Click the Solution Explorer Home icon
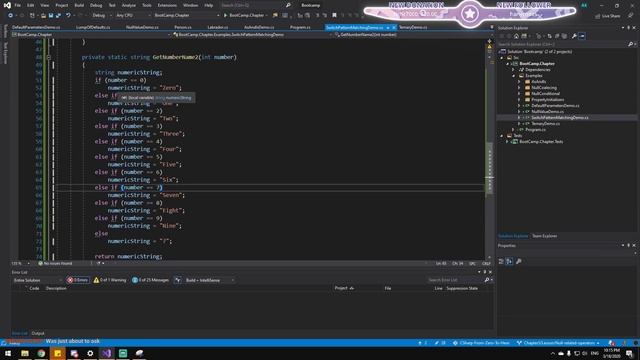Screen dimensions: 640x360 tap(516, 36)
